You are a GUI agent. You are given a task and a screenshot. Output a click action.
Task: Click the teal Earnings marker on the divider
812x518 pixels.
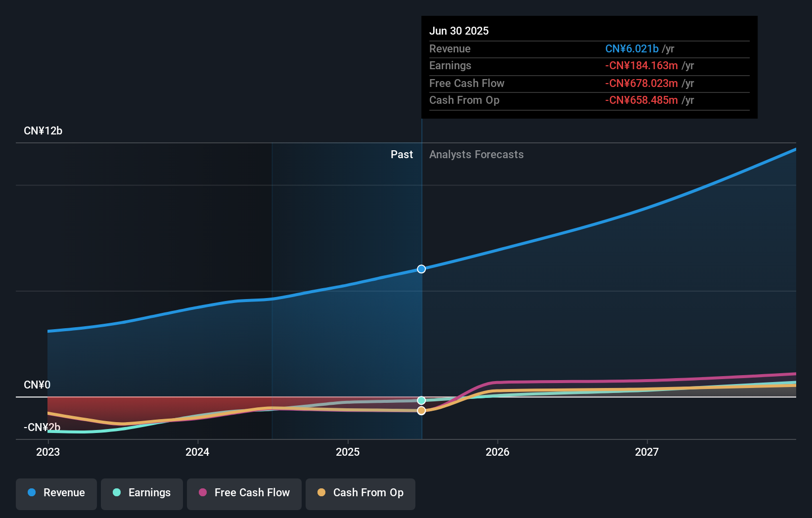click(421, 399)
